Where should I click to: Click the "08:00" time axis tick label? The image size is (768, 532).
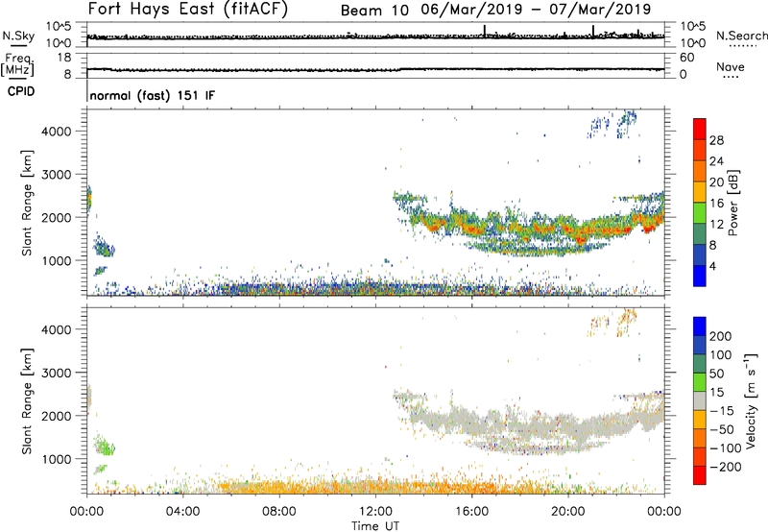pyautogui.click(x=278, y=512)
